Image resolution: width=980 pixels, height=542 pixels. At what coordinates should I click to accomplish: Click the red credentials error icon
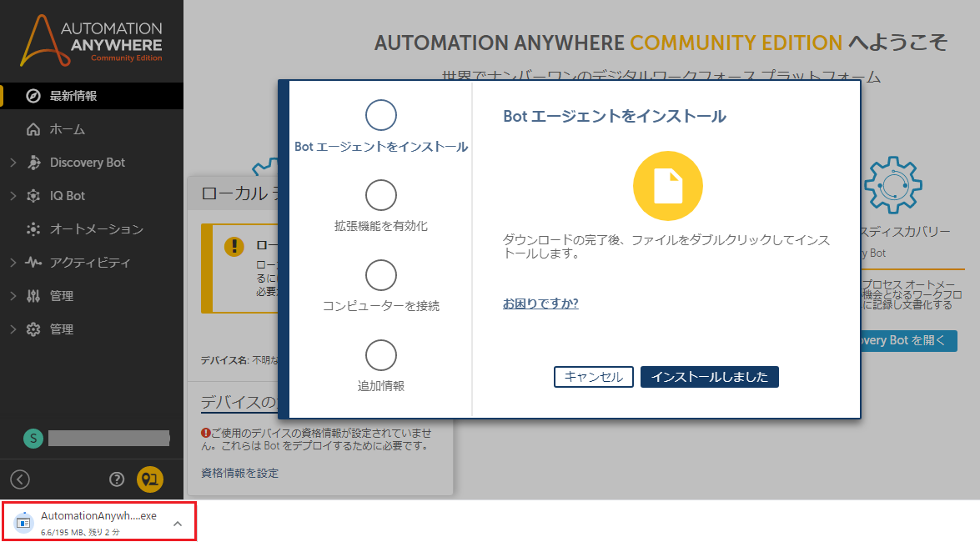(x=206, y=433)
